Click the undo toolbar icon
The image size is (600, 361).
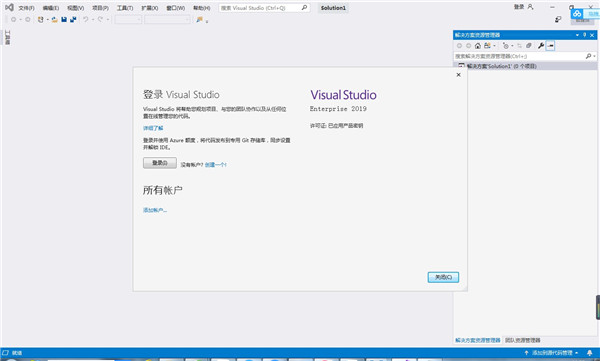click(86, 20)
